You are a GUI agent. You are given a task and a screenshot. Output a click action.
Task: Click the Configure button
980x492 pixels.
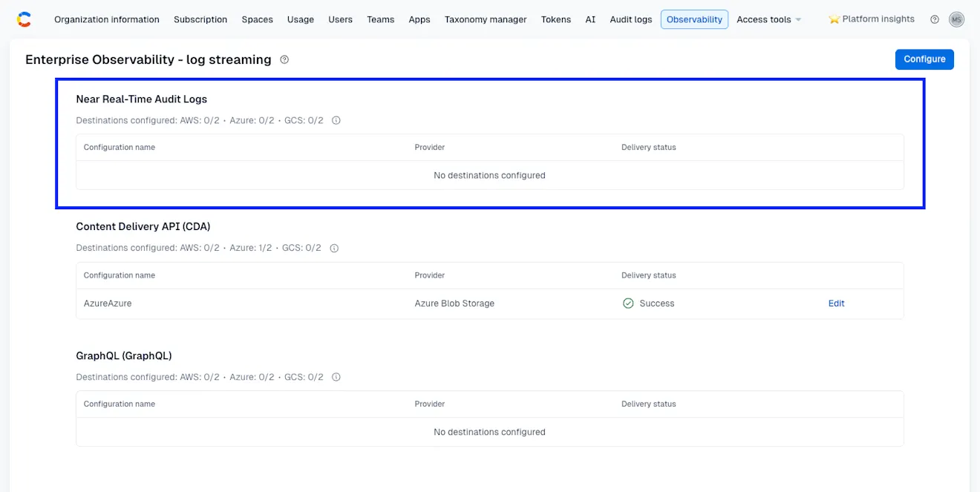click(x=924, y=59)
